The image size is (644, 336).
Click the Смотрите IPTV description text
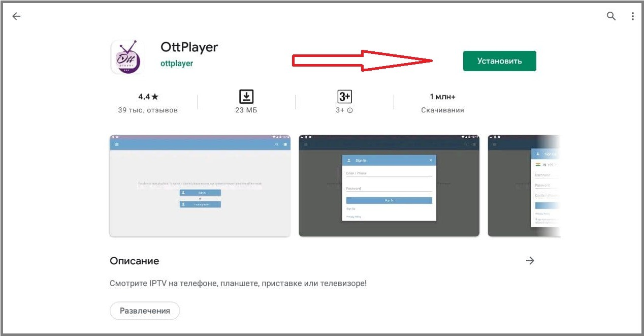click(238, 283)
